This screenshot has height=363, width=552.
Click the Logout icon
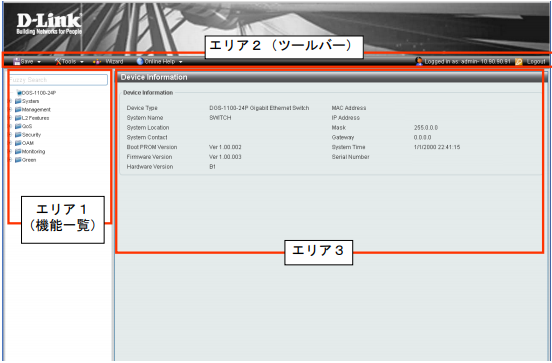pos(519,62)
